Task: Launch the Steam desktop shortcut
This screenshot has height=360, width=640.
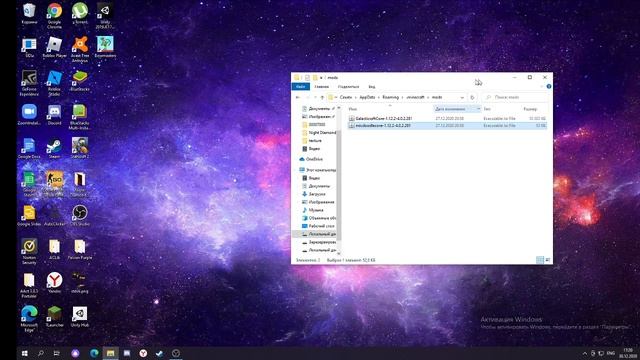Action: pyautogui.click(x=54, y=148)
